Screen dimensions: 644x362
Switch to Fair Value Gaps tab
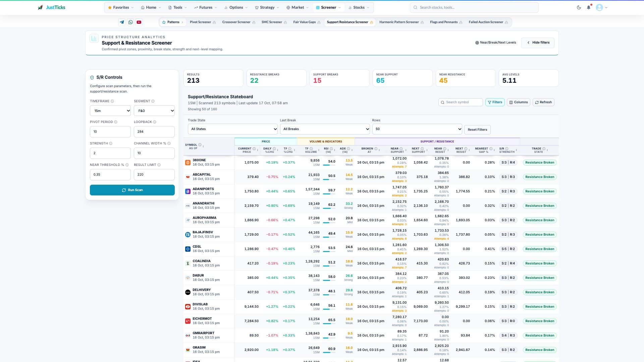click(307, 22)
